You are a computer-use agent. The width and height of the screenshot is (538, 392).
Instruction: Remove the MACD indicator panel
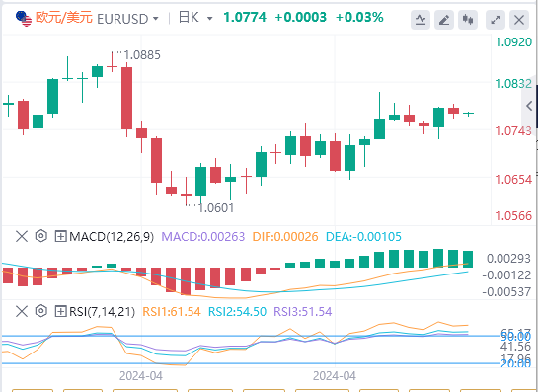[22, 237]
